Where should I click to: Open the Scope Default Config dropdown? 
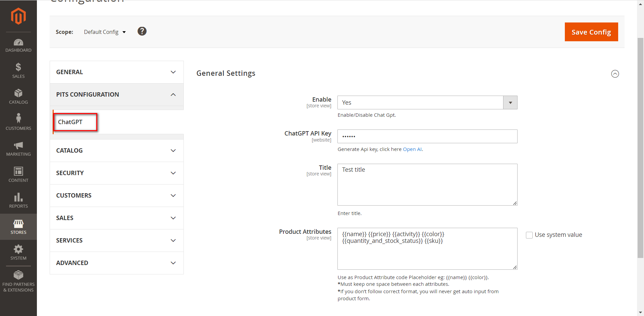(105, 32)
